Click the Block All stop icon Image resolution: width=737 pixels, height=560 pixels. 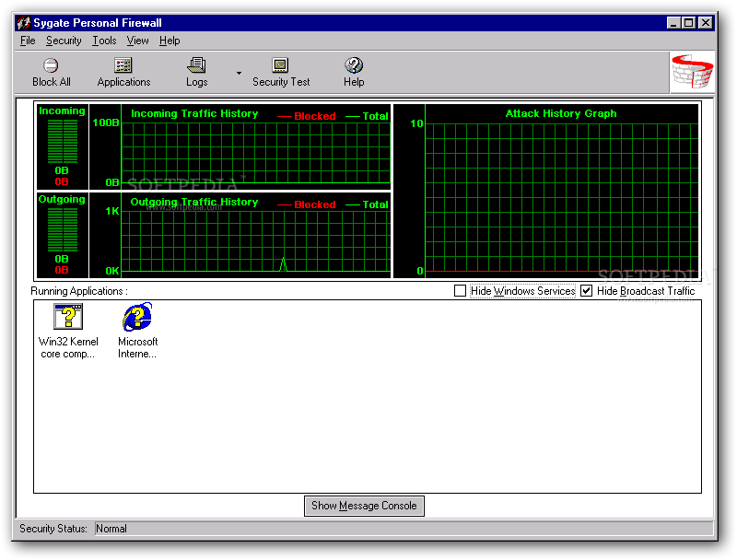pyautogui.click(x=51, y=65)
